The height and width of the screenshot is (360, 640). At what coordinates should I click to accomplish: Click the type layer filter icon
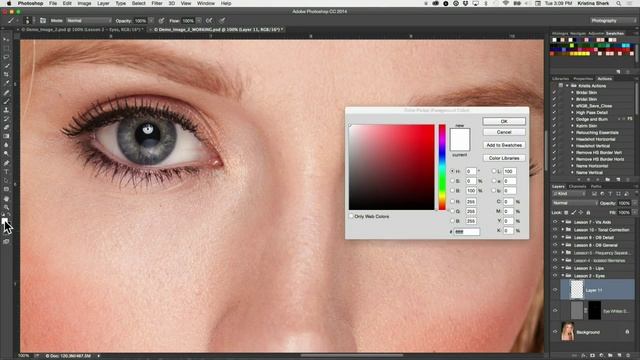610,194
